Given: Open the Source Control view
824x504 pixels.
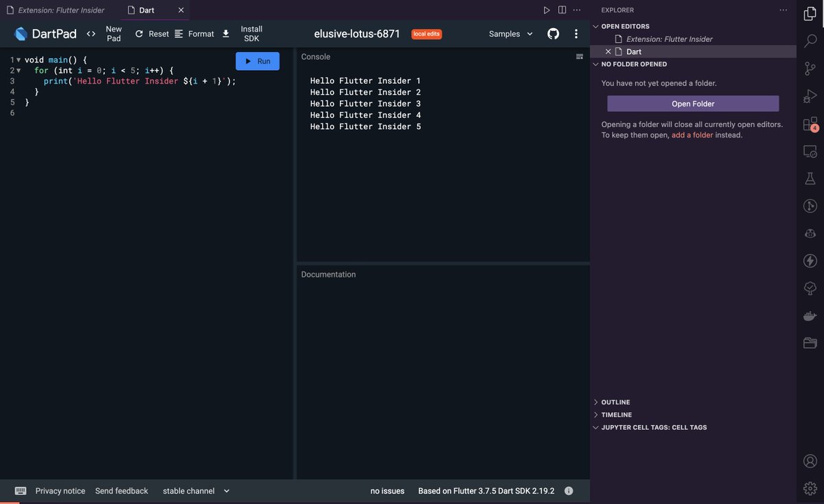Looking at the screenshot, I should tap(810, 69).
